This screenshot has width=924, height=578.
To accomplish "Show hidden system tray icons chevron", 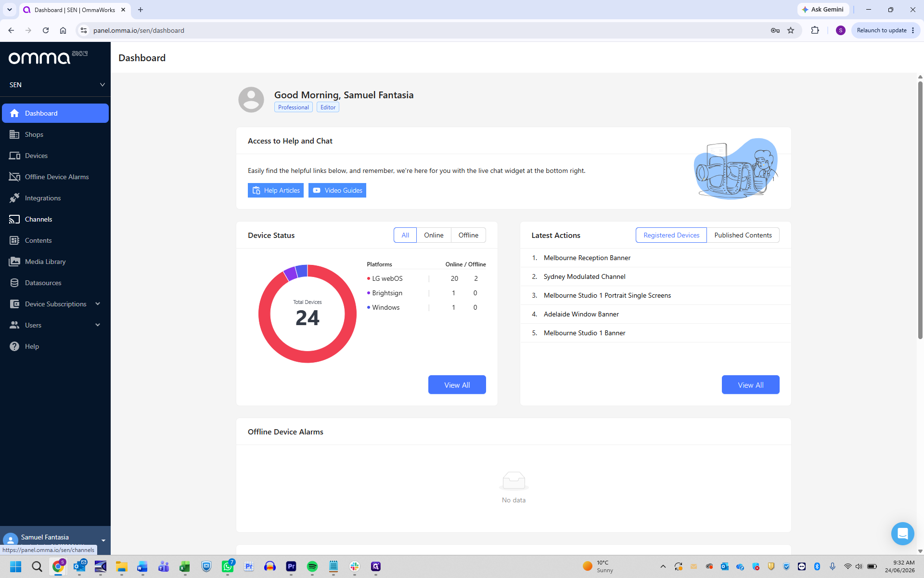I will [x=663, y=566].
